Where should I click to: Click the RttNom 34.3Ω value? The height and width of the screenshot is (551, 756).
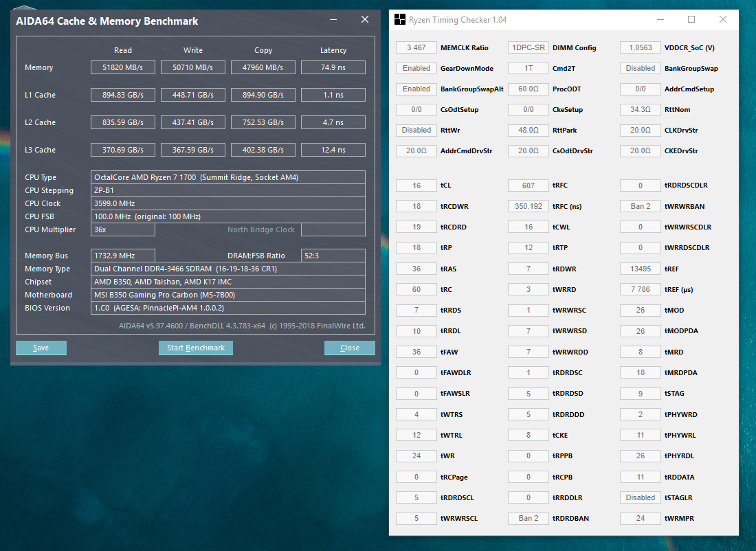[x=641, y=109]
